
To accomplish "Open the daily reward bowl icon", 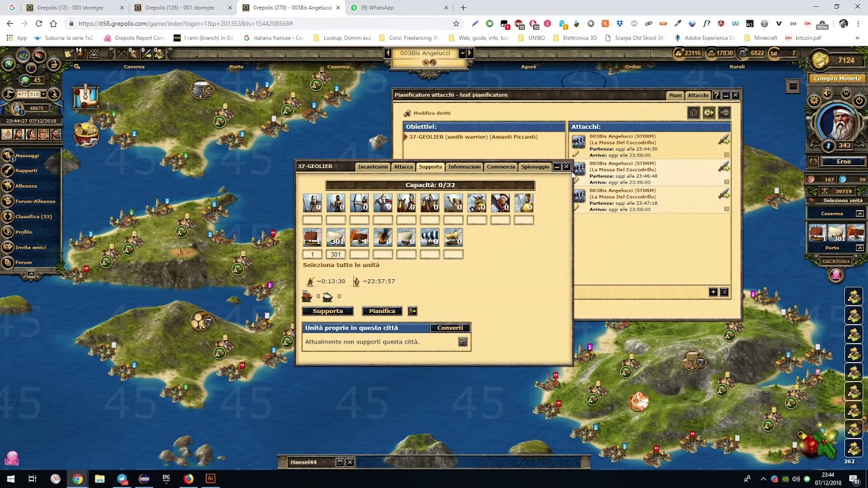I will point(87,133).
